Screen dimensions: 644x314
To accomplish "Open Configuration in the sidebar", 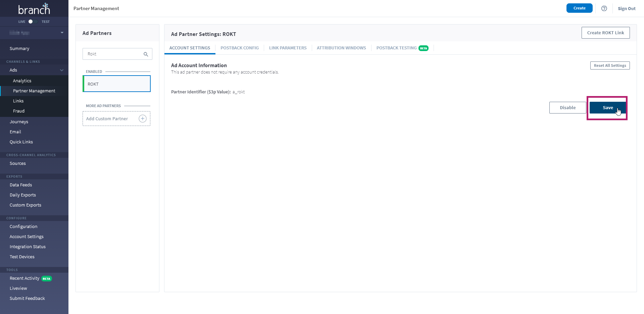I will (x=23, y=227).
